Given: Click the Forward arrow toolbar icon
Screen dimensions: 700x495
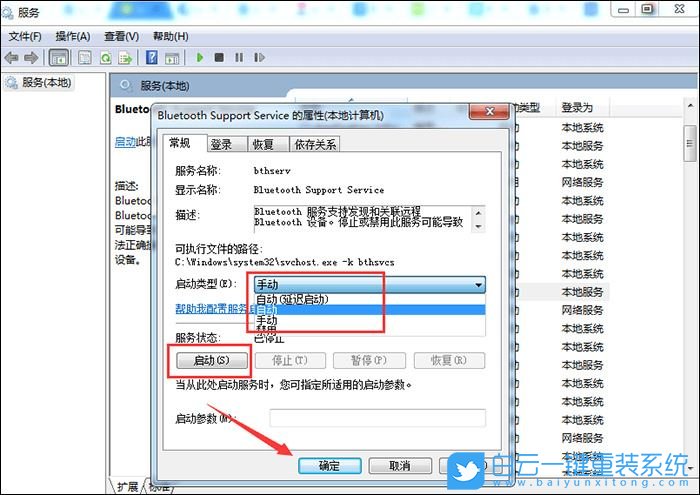Looking at the screenshot, I should pyautogui.click(x=31, y=58).
